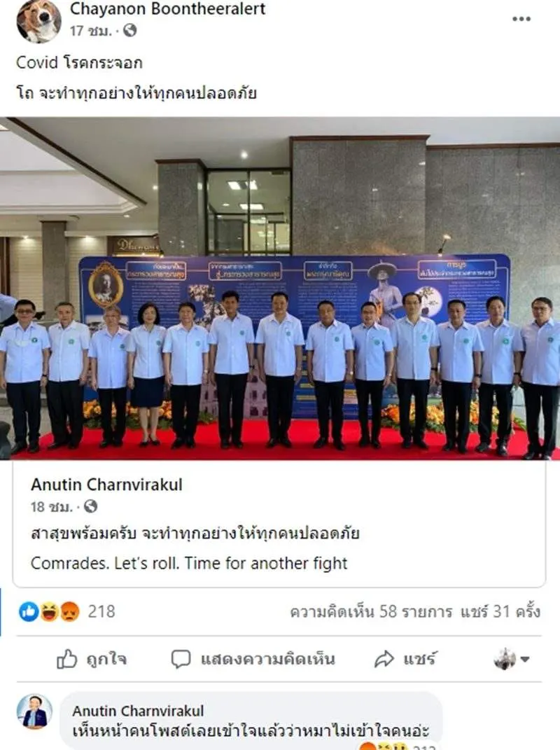The height and width of the screenshot is (750, 560).
Task: Open the comment-as profile selector dropdown
Action: click(x=511, y=659)
